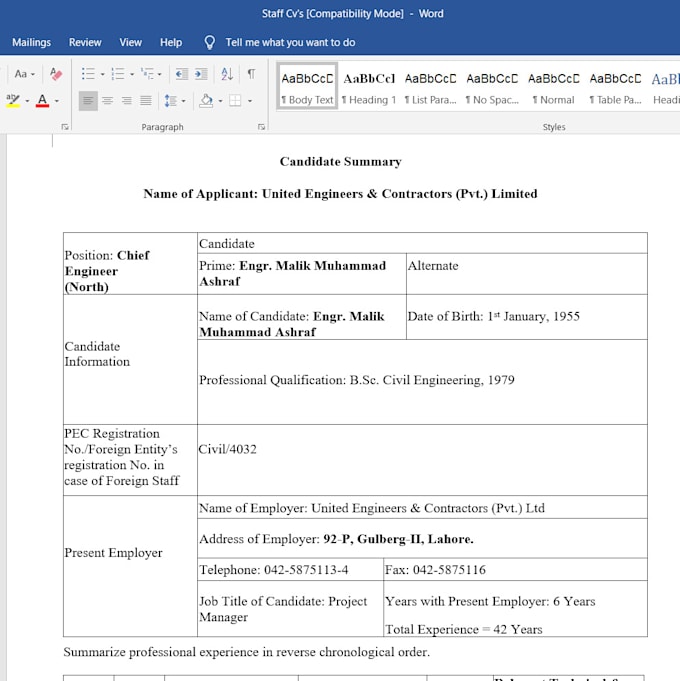Open Font settings dialog launcher
The height and width of the screenshot is (681, 680).
65,127
